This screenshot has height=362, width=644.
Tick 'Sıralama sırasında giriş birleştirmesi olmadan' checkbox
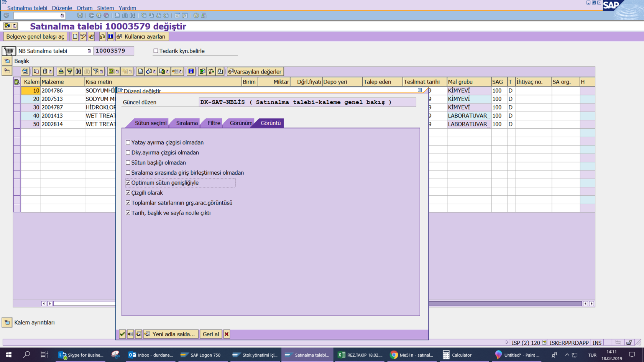(128, 173)
